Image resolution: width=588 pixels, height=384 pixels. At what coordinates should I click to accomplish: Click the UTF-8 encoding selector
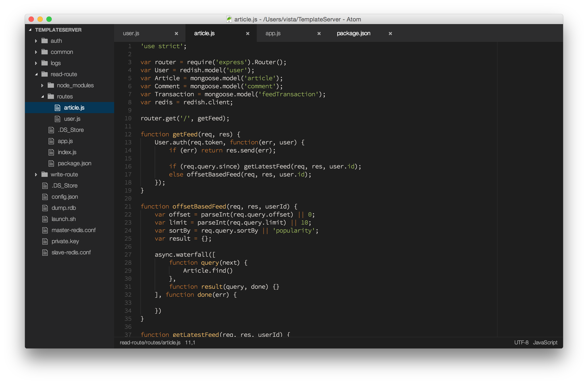pos(521,343)
